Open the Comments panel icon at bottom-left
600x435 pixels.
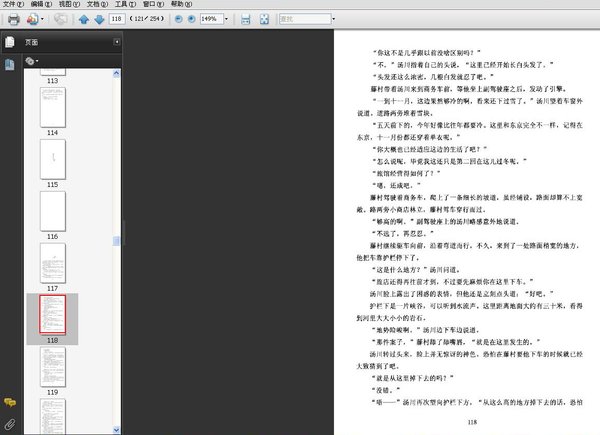pyautogui.click(x=9, y=402)
